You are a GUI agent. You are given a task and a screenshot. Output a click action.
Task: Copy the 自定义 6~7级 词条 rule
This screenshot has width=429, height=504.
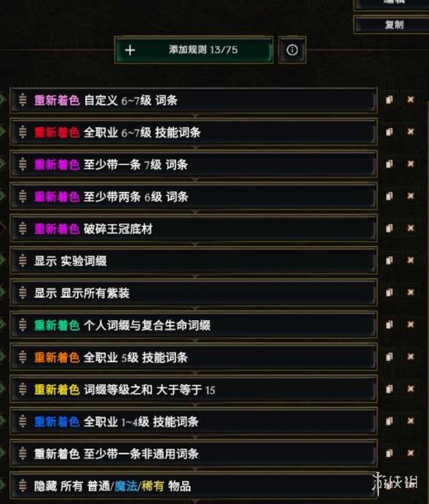(x=389, y=100)
